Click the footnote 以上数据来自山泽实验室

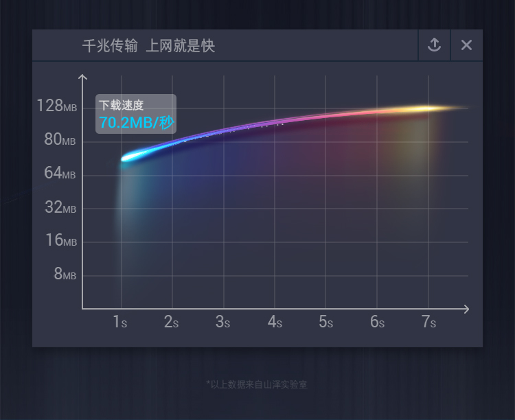click(257, 384)
